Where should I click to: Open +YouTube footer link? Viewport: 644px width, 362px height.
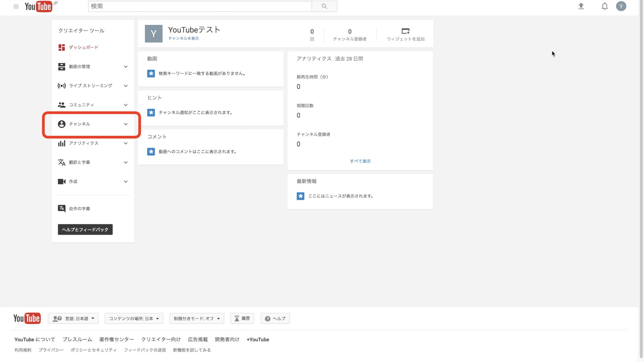(x=258, y=340)
